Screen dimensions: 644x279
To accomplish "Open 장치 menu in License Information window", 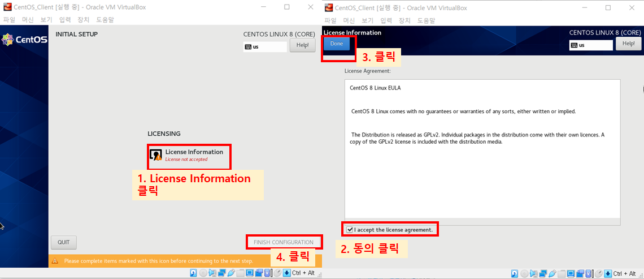I will pos(404,20).
